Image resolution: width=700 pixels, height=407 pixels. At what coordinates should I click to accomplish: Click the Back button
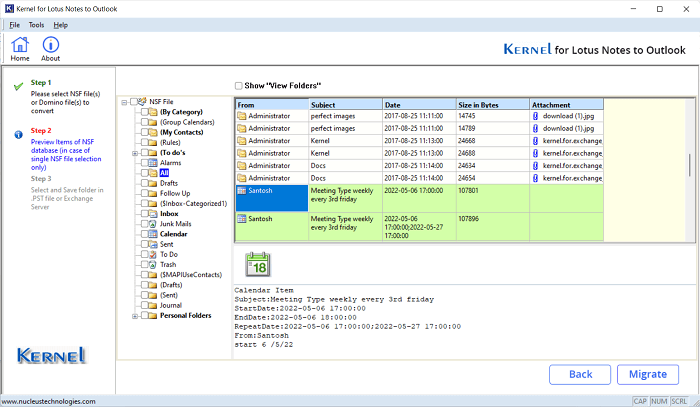pos(580,374)
